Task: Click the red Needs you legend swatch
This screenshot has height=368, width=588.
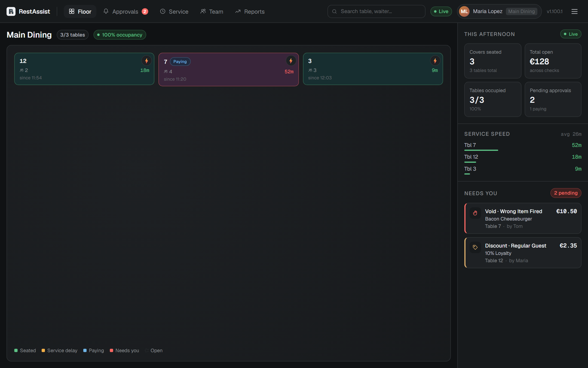Action: click(x=112, y=351)
